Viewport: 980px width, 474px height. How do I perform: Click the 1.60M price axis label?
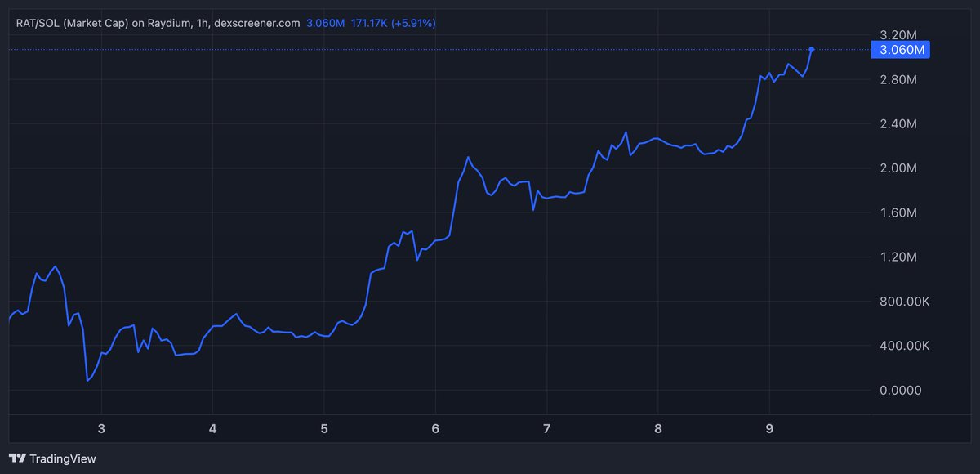coord(900,212)
